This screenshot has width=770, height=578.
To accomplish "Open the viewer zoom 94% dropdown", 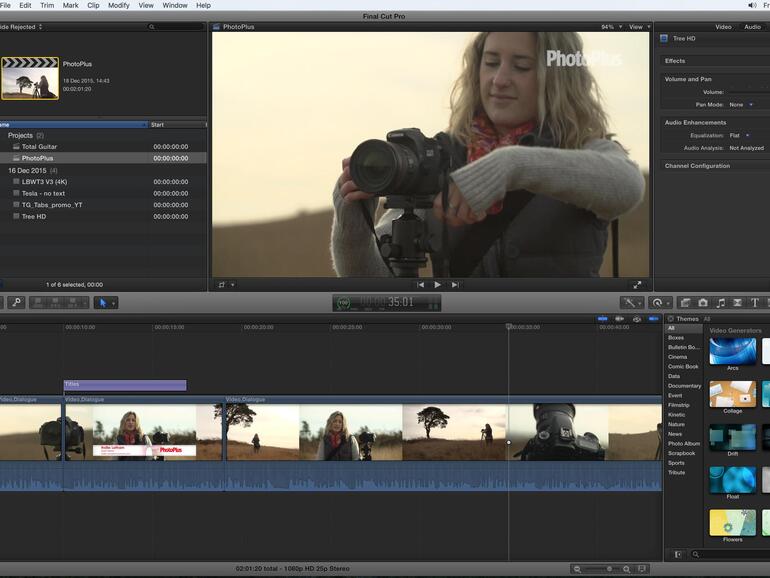I will [x=608, y=27].
